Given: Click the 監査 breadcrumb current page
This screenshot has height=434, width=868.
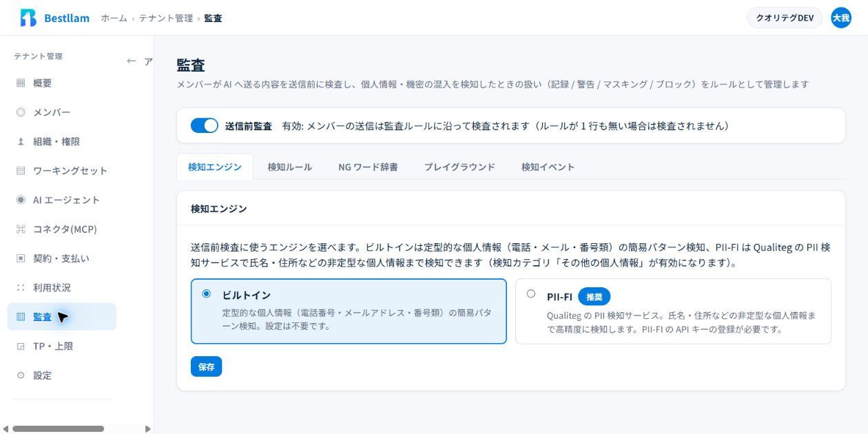Looking at the screenshot, I should coord(213,18).
